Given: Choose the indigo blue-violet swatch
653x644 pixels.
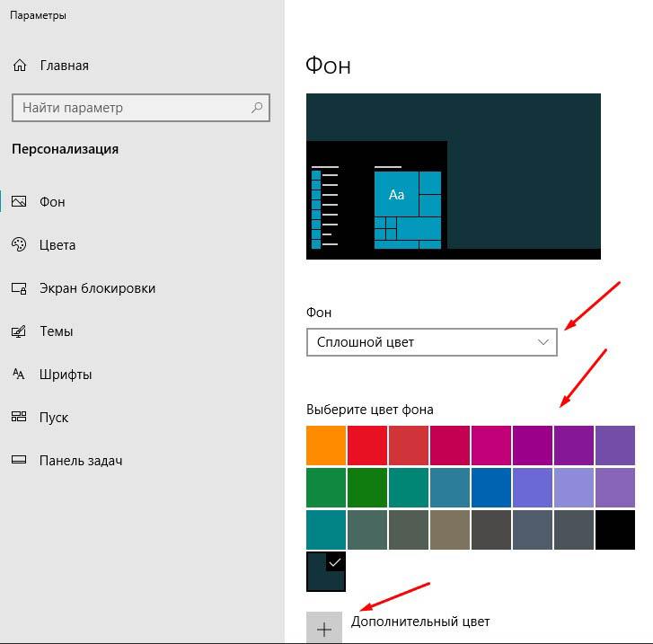Looking at the screenshot, I should pyautogui.click(x=533, y=488).
